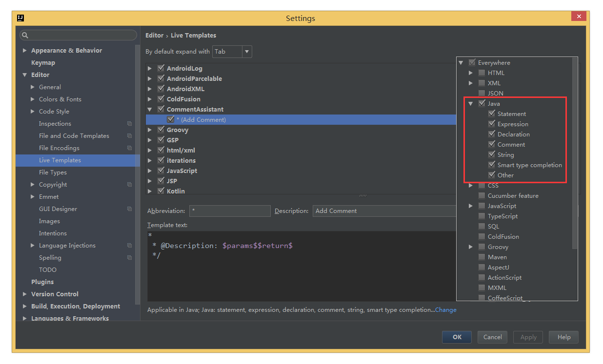Open Help for this settings page
The height and width of the screenshot is (364, 603).
pos(564,337)
